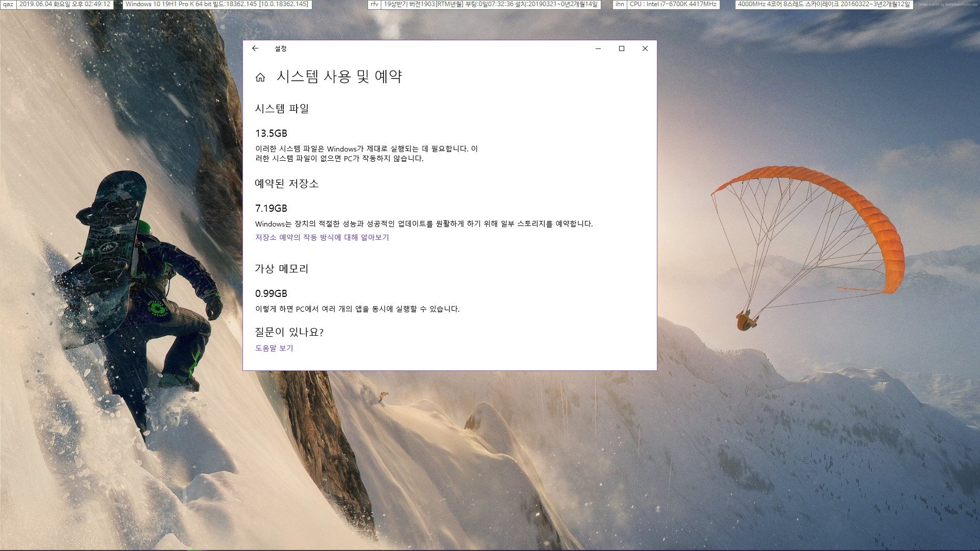Select the '가상 메모리' heading
The image size is (980, 551).
click(282, 269)
